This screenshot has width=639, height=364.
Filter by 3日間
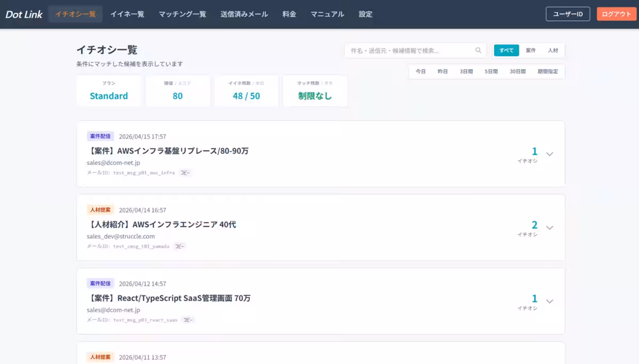coord(466,71)
